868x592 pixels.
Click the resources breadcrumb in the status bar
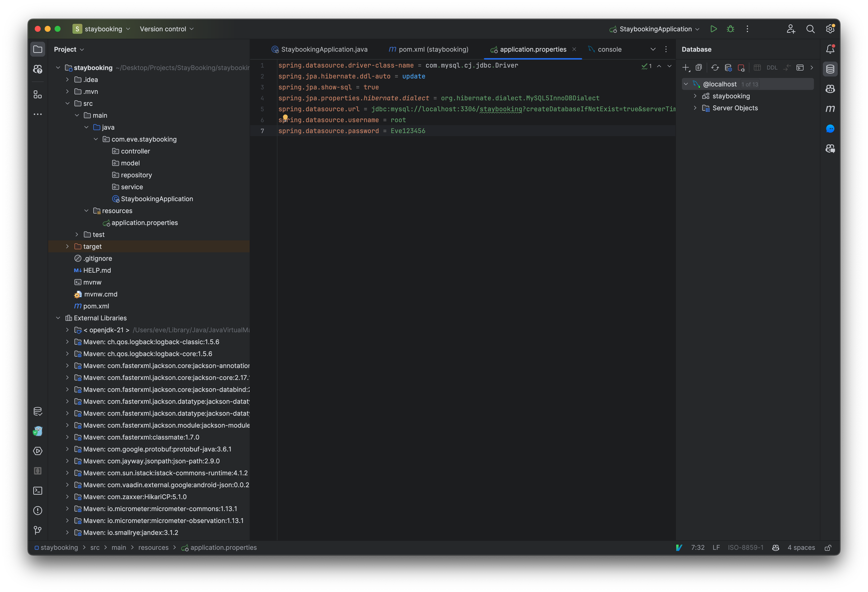point(153,548)
